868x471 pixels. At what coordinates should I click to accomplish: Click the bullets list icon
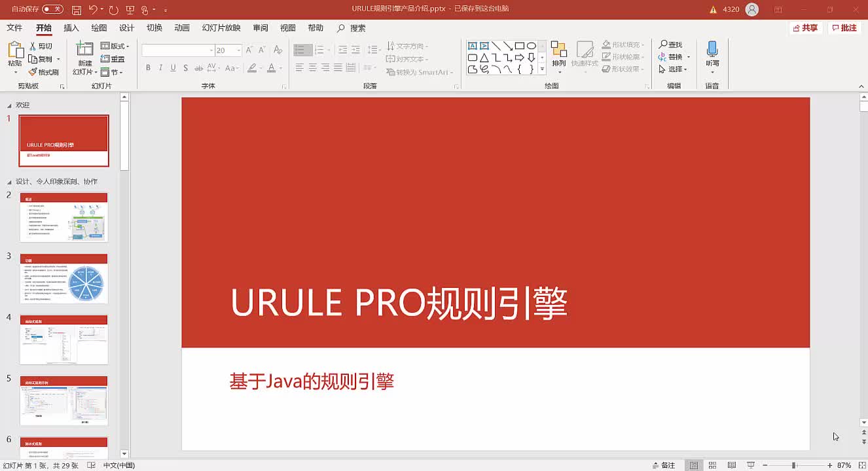(x=300, y=50)
